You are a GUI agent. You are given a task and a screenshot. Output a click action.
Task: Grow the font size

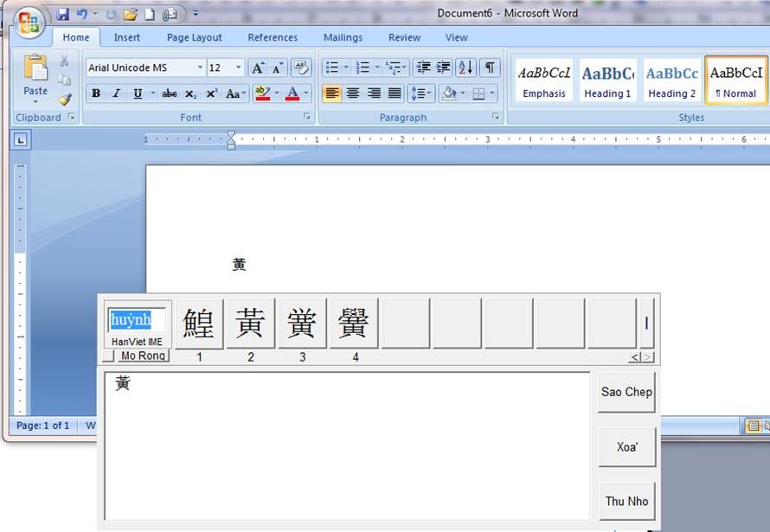257,67
